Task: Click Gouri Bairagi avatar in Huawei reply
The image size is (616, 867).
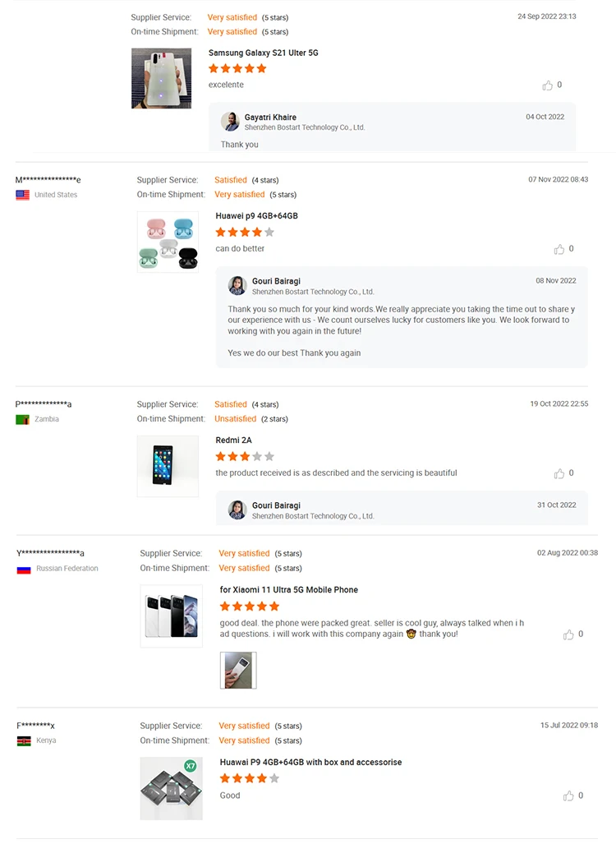Action: tap(237, 285)
